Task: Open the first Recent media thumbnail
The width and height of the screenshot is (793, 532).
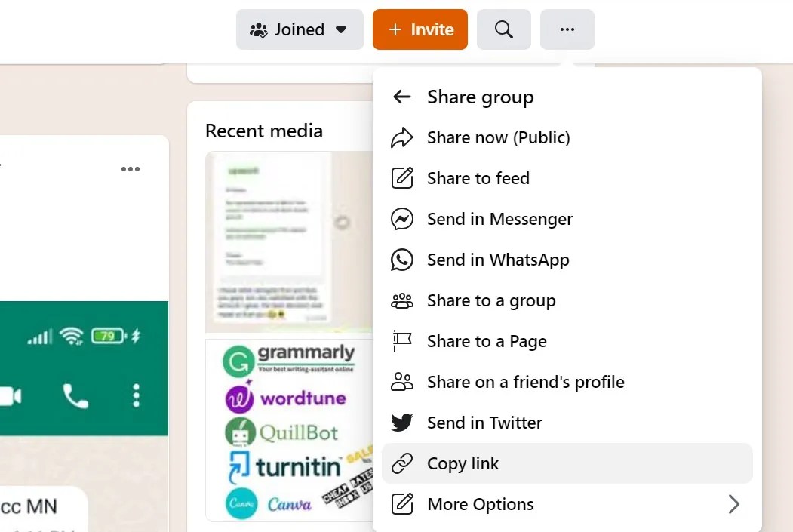Action: (x=288, y=241)
